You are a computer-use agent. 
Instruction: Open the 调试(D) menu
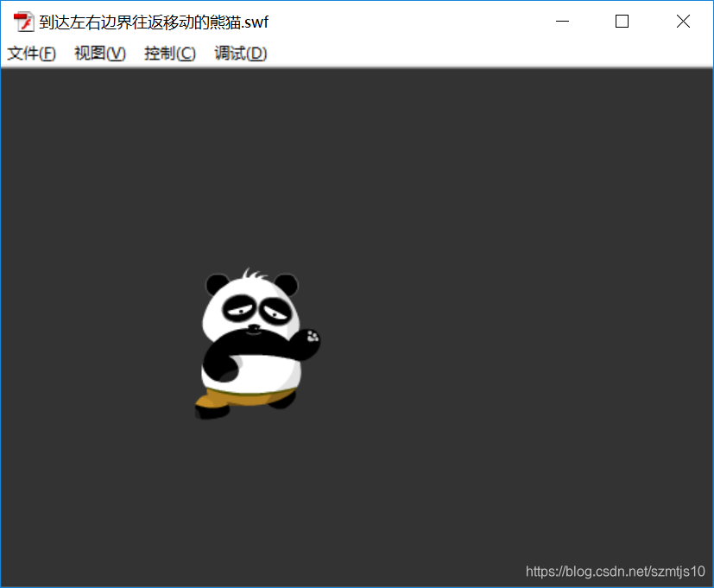[240, 54]
